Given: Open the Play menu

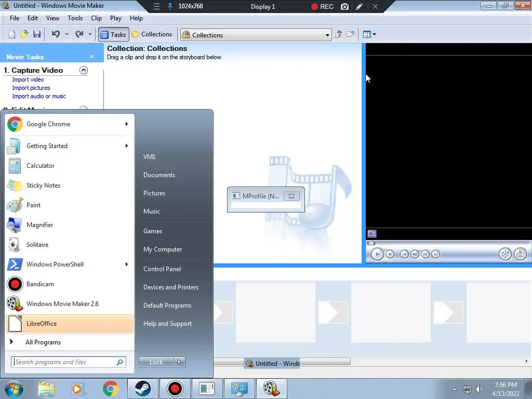Looking at the screenshot, I should (116, 18).
